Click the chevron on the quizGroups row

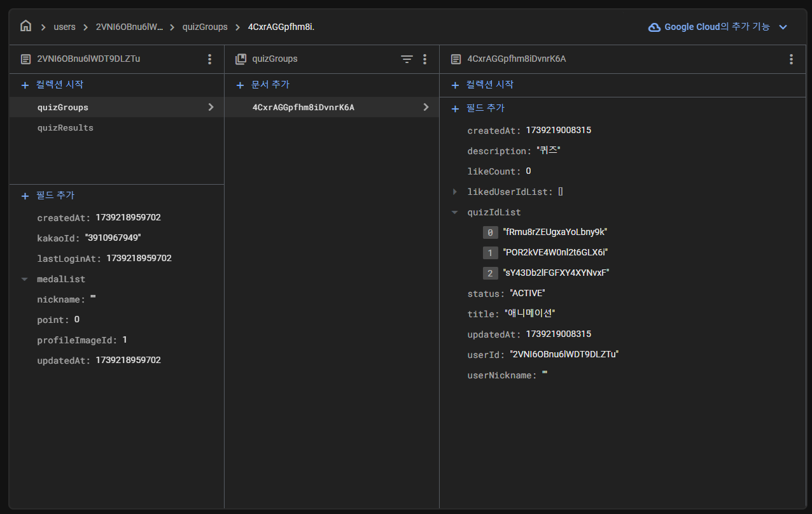pos(211,107)
